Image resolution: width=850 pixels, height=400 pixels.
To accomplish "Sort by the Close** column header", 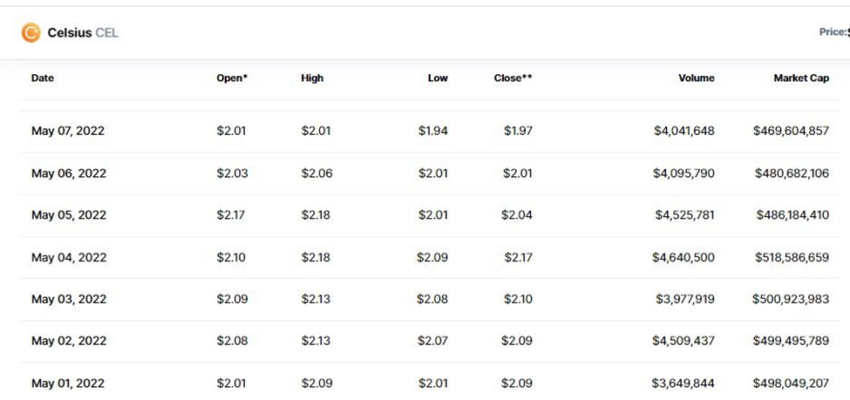I will [513, 78].
